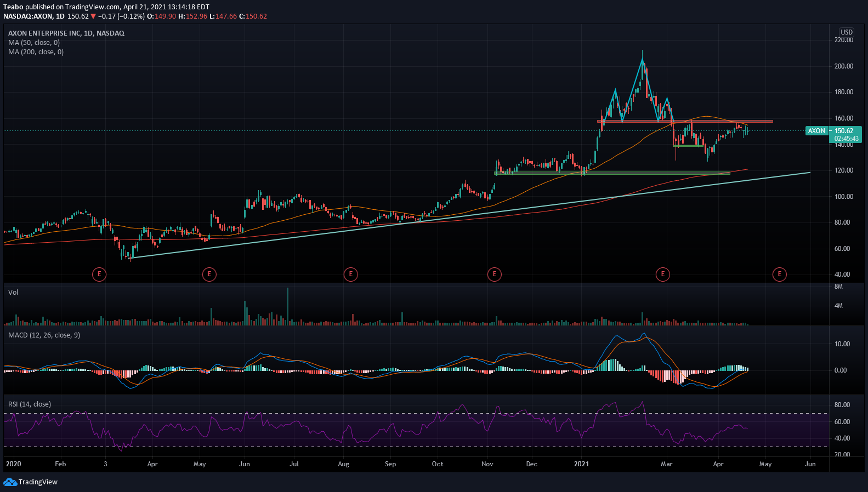
Task: Click the 02:45:43 countdown timer
Action: [847, 139]
